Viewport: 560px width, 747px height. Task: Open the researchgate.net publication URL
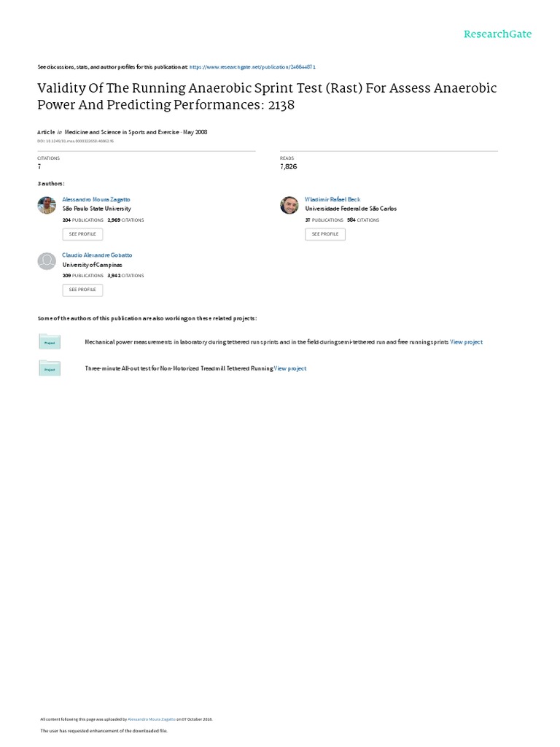click(x=252, y=66)
